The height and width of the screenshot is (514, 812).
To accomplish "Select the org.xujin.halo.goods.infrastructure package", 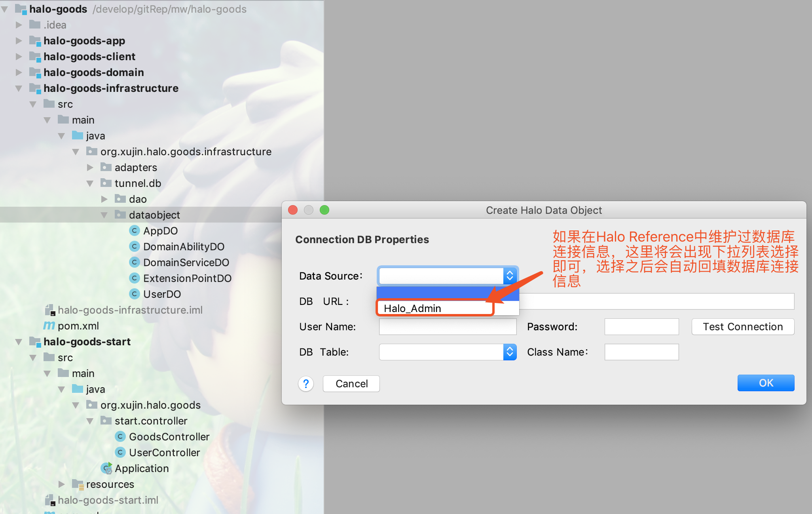I will click(x=186, y=151).
